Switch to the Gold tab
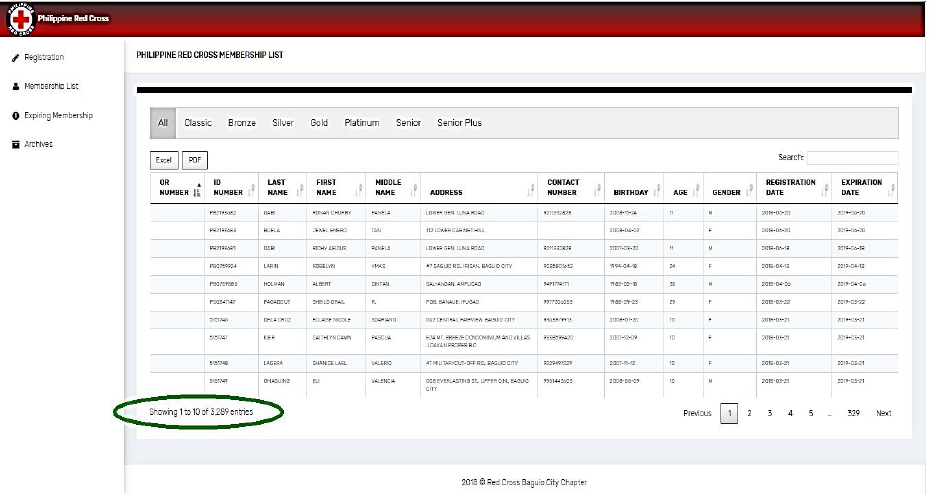 319,123
